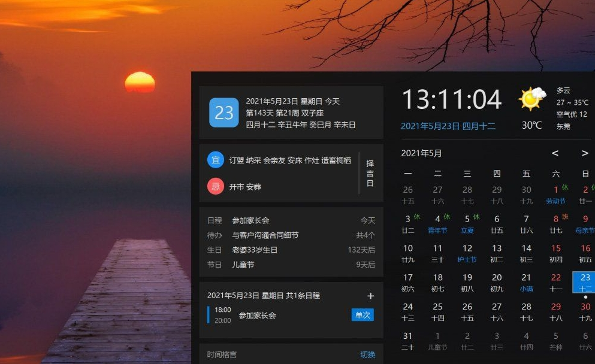
Task: Go to the next month arrow
Action: (x=585, y=153)
